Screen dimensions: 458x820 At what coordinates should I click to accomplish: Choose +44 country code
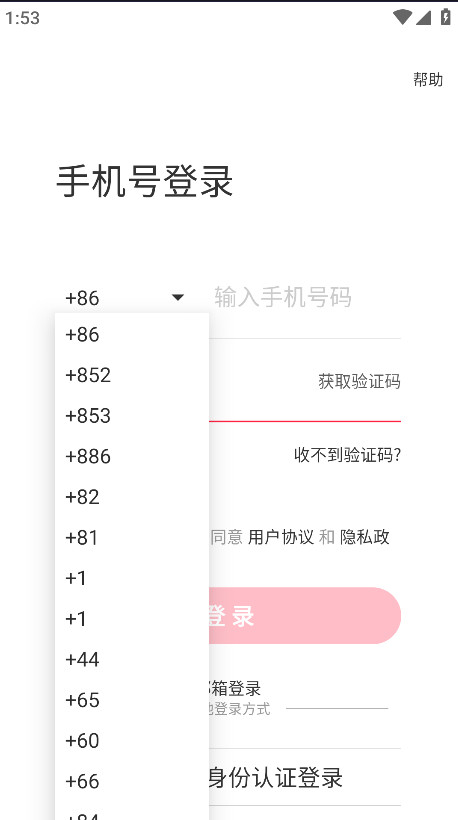pyautogui.click(x=132, y=659)
